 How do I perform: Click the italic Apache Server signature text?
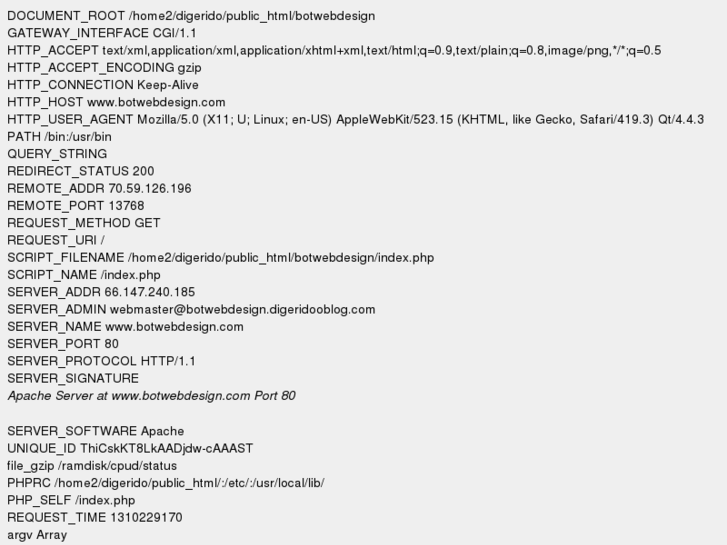152,396
